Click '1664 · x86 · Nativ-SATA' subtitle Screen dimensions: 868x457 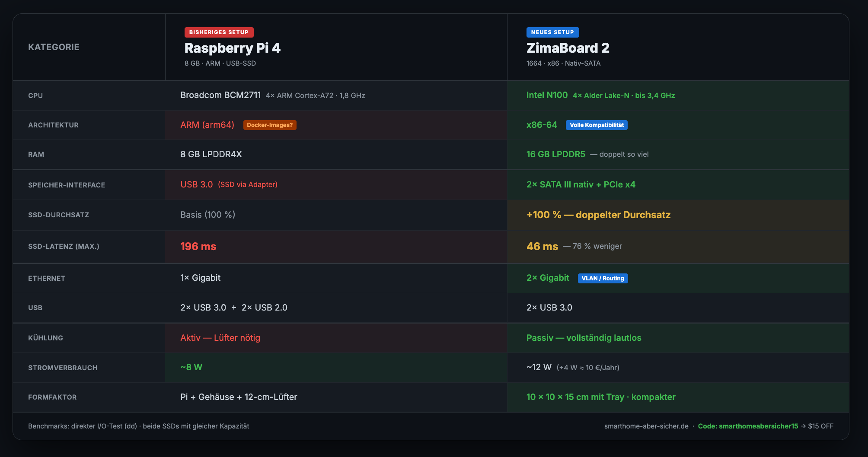point(563,63)
